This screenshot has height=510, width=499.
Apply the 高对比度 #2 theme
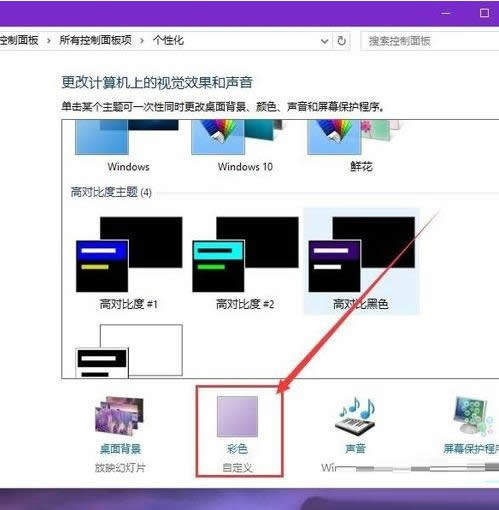point(245,255)
